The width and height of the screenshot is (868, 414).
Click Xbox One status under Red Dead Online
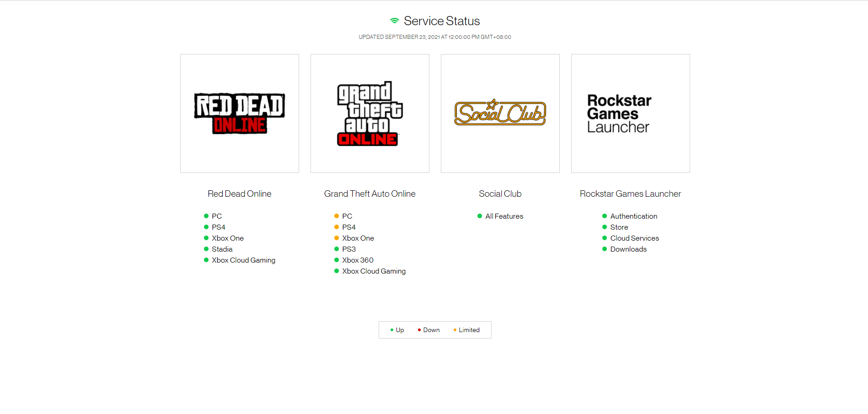pyautogui.click(x=224, y=238)
